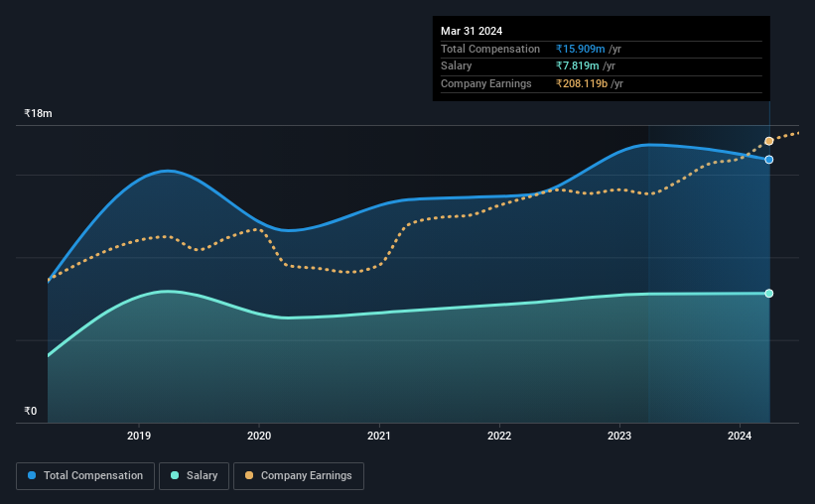Toggle the Total Compensation legend button

click(x=85, y=476)
